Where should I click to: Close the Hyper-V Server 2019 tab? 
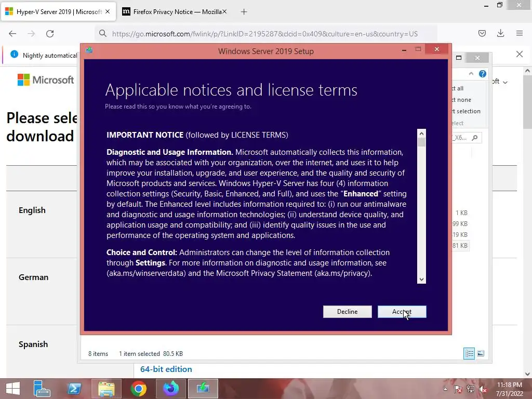[x=108, y=11]
